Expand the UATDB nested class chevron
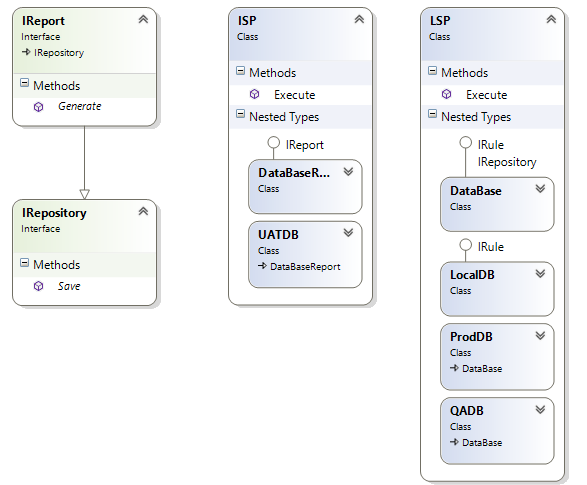The image size is (587, 485). pos(349,233)
